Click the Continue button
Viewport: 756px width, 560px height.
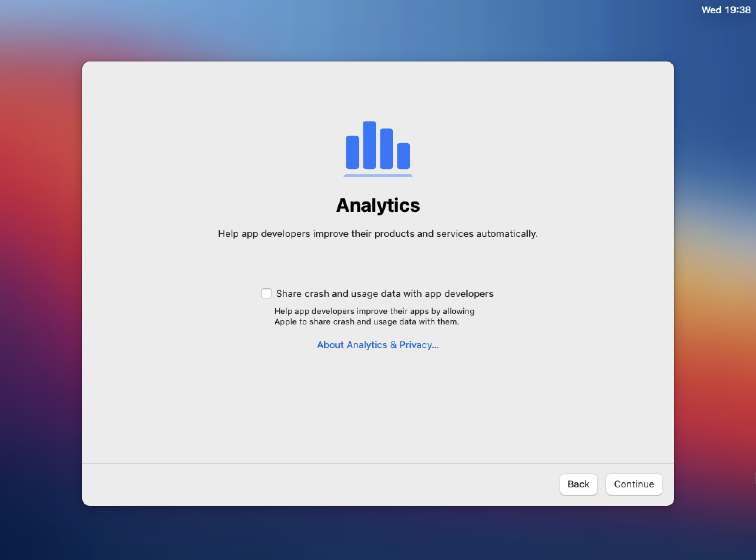pos(634,484)
